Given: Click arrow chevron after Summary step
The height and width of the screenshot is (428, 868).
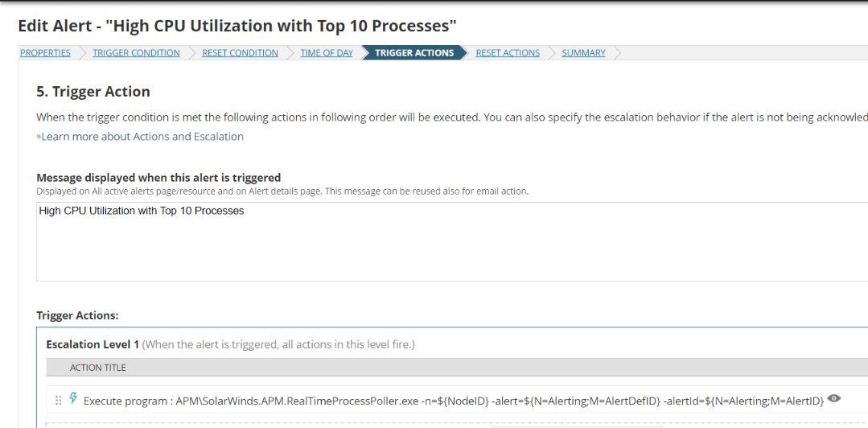Looking at the screenshot, I should (616, 53).
